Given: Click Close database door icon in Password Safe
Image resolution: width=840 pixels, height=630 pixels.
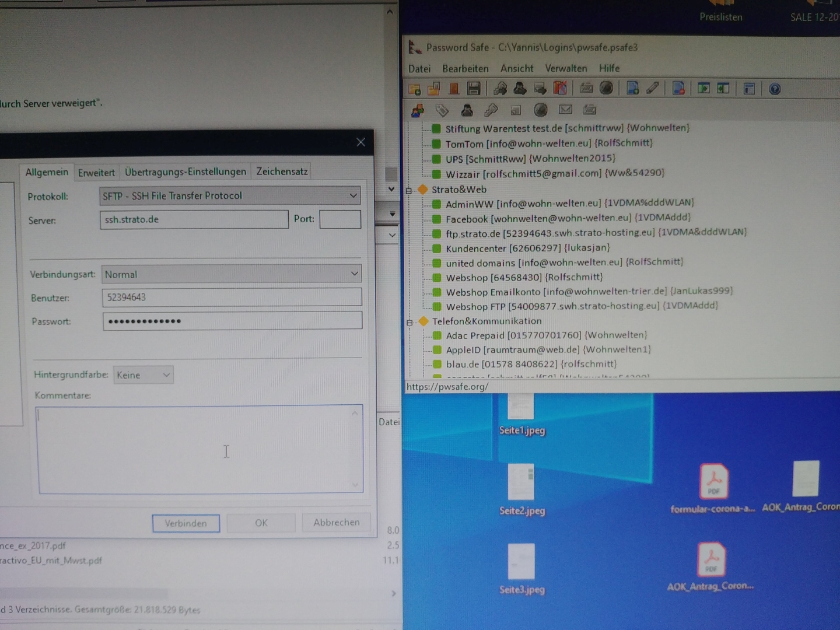Looking at the screenshot, I should (x=454, y=89).
